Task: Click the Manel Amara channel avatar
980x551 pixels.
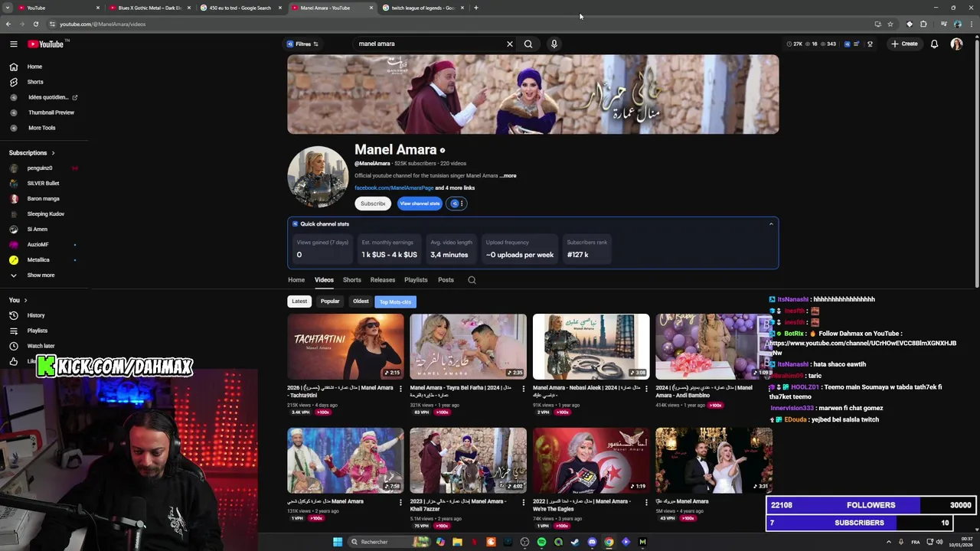Action: [x=318, y=177]
